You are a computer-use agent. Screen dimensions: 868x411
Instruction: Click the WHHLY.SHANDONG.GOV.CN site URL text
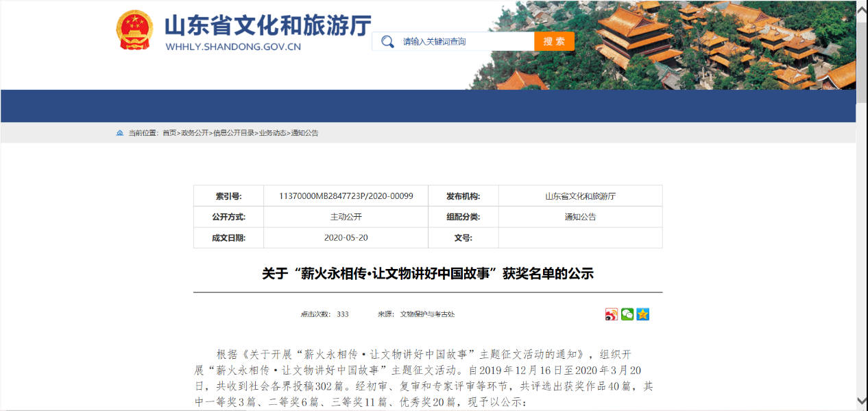pyautogui.click(x=233, y=47)
